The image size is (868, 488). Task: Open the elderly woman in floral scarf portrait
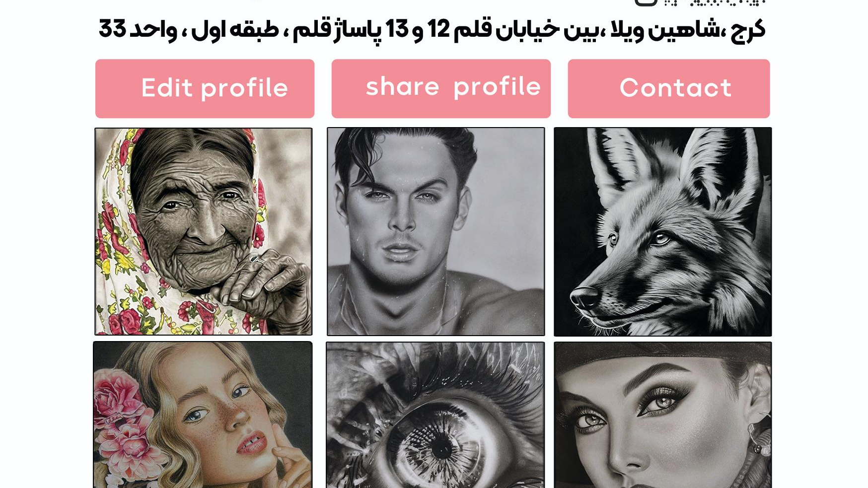pos(204,232)
